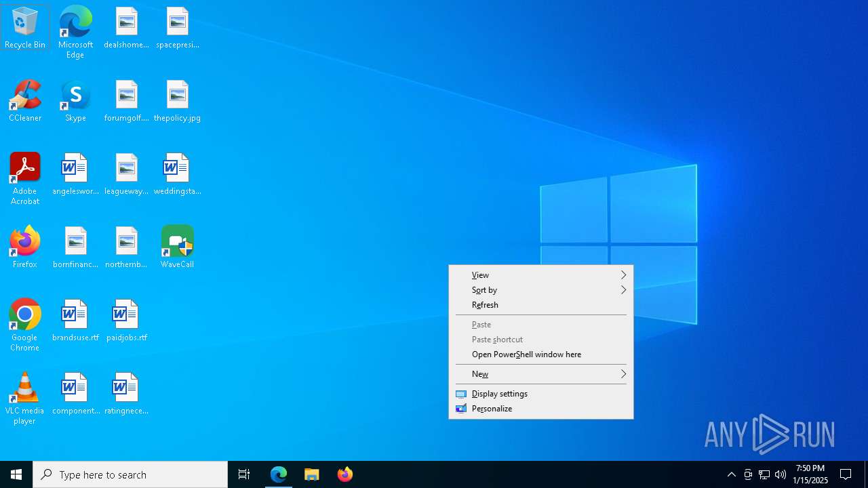This screenshot has height=488, width=868.
Task: Choose Personalize in context menu
Action: (x=541, y=409)
